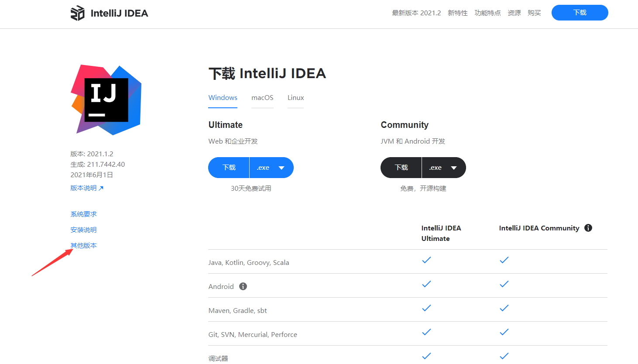Click text 30天免费试用

[x=251, y=189]
